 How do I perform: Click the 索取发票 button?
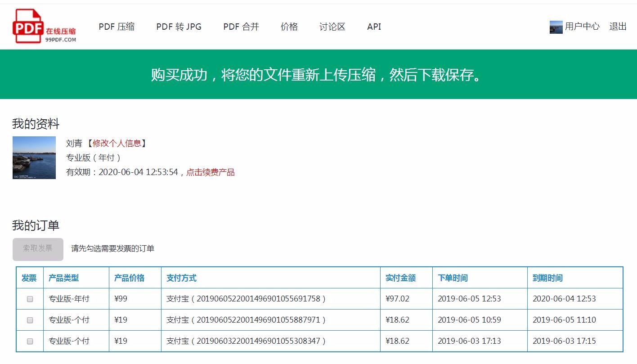[x=38, y=249]
